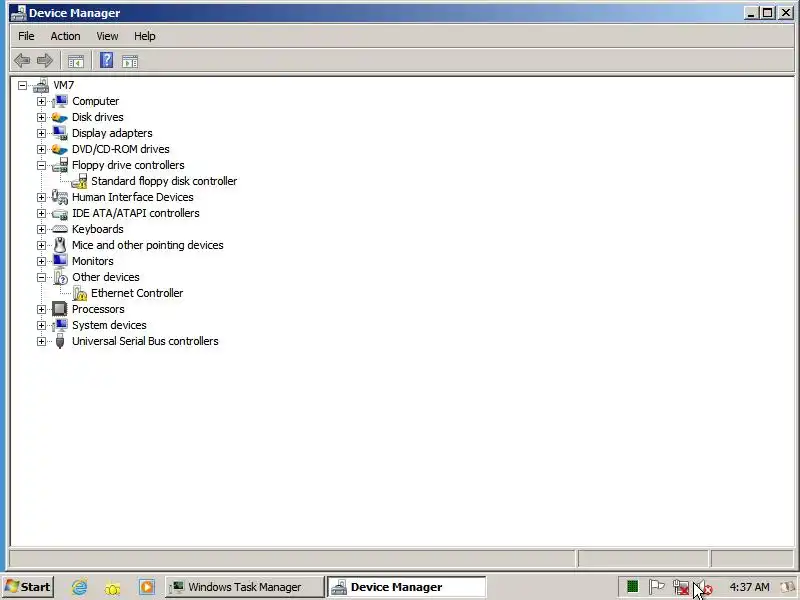Click the Processors category icon
Image resolution: width=800 pixels, height=600 pixels.
point(60,309)
